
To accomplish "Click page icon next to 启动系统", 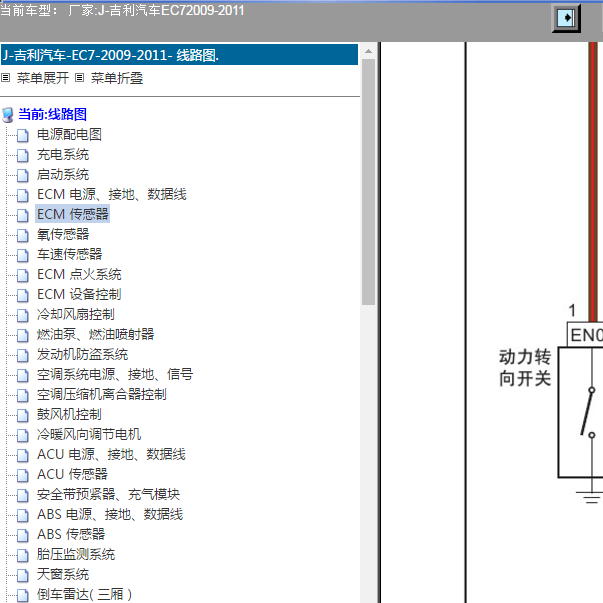I will point(23,175).
